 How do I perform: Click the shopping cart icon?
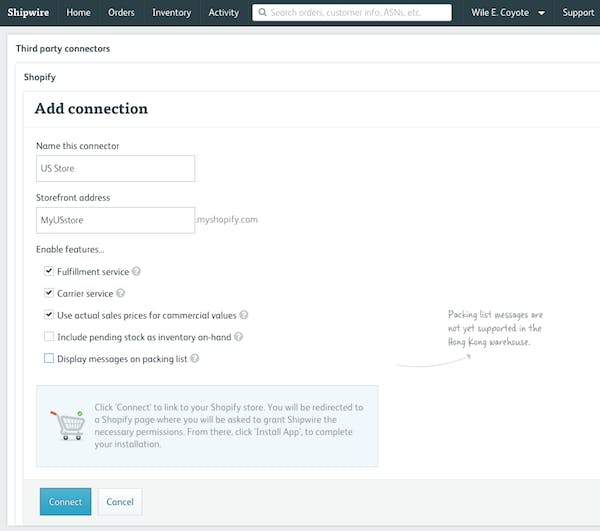tap(66, 426)
